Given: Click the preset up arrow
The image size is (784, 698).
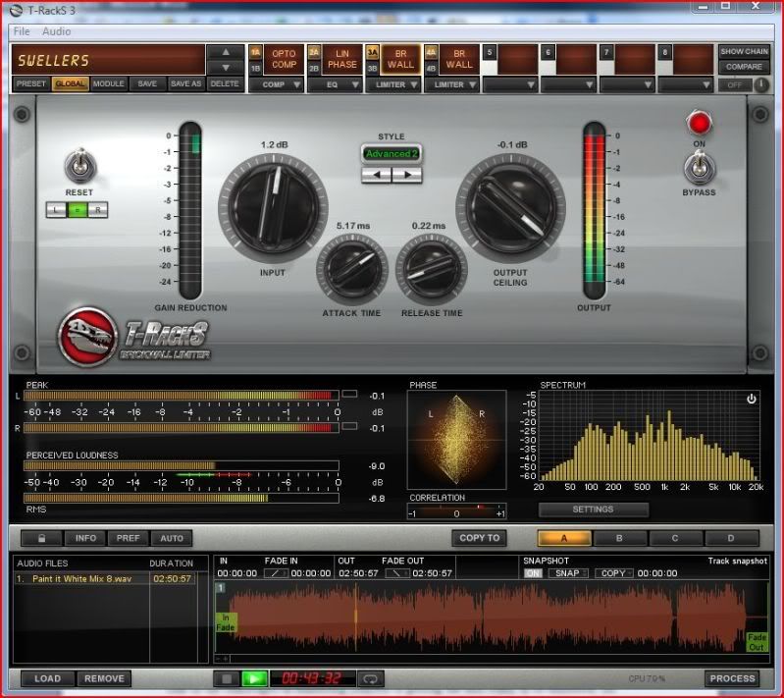Looking at the screenshot, I should pos(226,52).
